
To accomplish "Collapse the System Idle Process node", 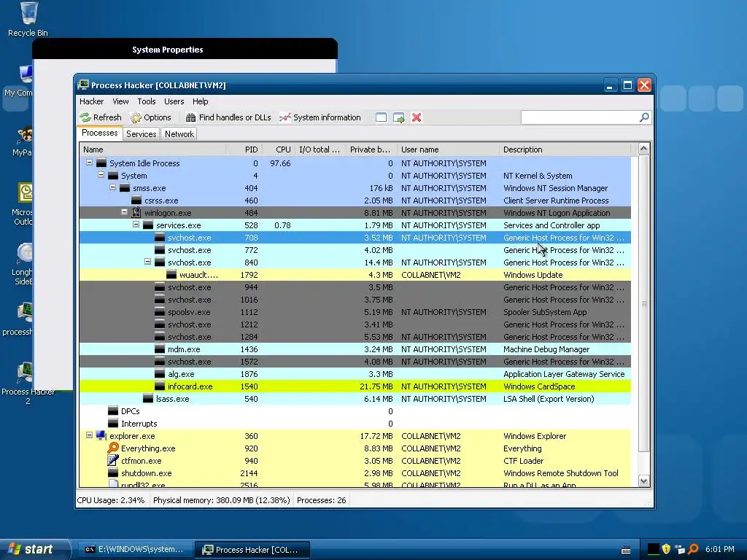I will (x=89, y=163).
